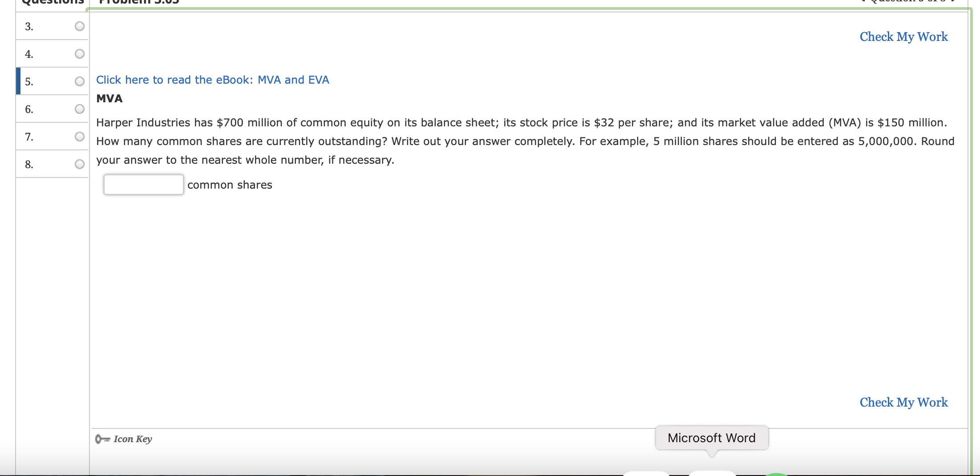Select question 5 status circle
This screenshot has width=980, height=476.
(x=80, y=81)
